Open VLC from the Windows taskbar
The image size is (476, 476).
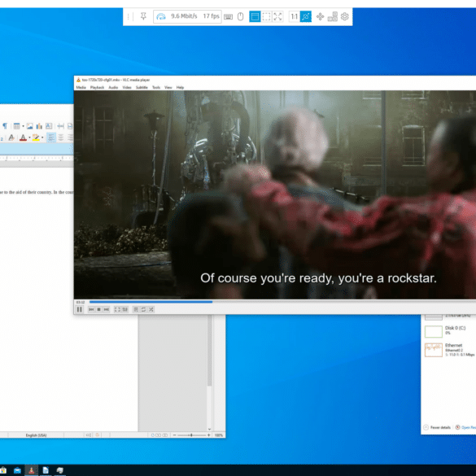point(31,470)
